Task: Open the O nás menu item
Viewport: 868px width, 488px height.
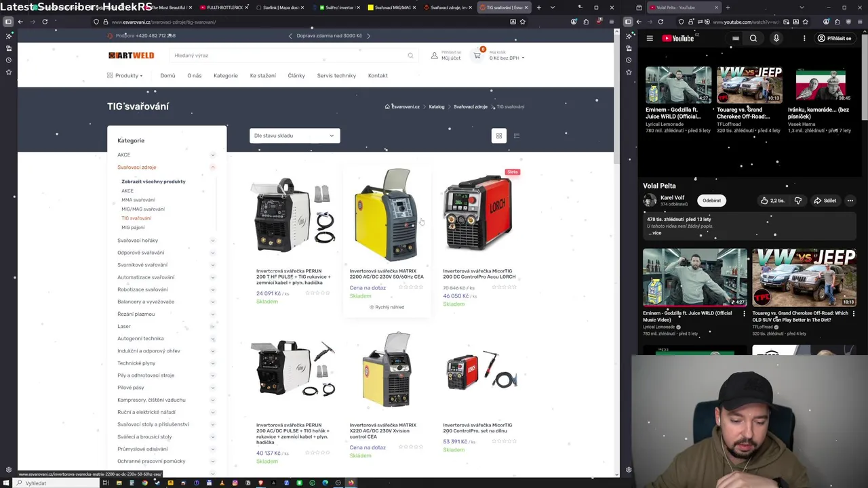Action: pos(195,76)
